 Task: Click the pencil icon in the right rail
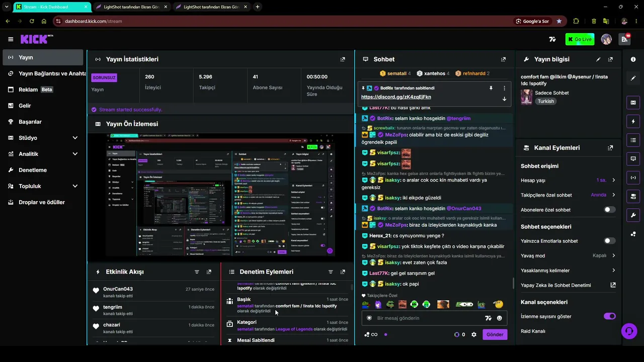click(633, 78)
